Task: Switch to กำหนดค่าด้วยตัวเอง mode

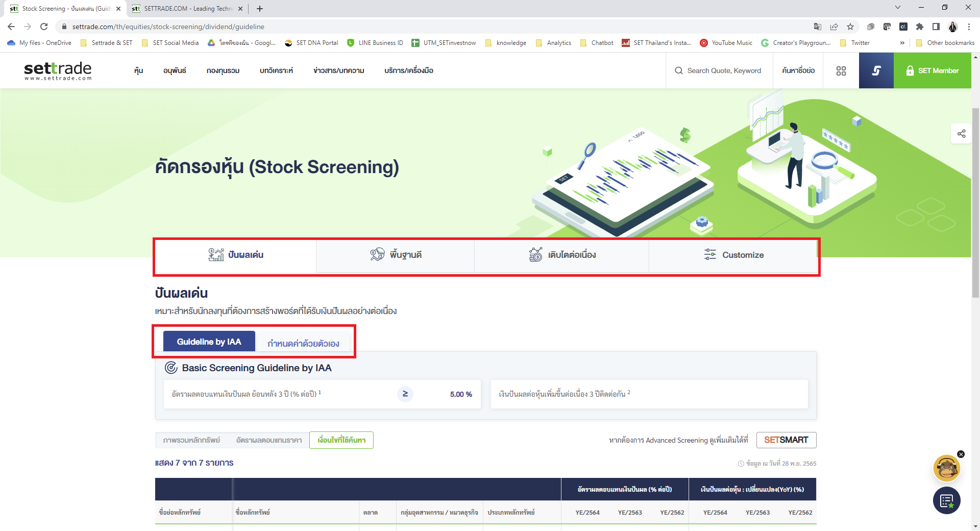Action: pyautogui.click(x=304, y=343)
